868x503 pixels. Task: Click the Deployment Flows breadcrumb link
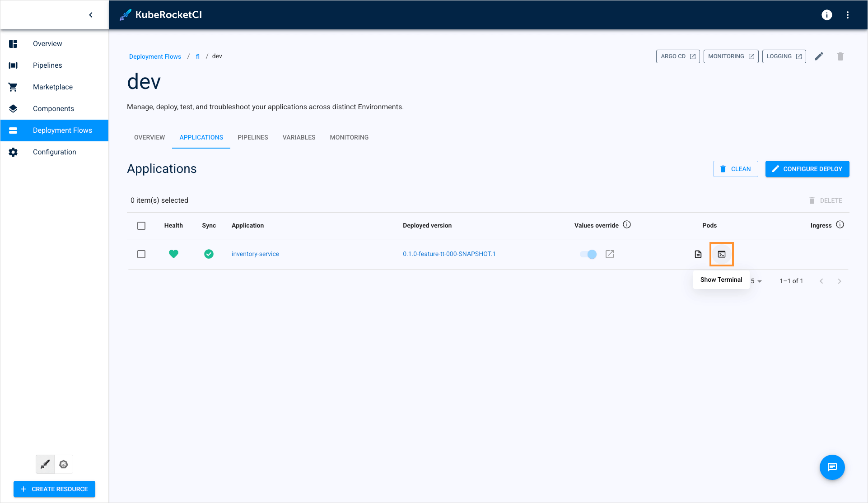pyautogui.click(x=155, y=56)
